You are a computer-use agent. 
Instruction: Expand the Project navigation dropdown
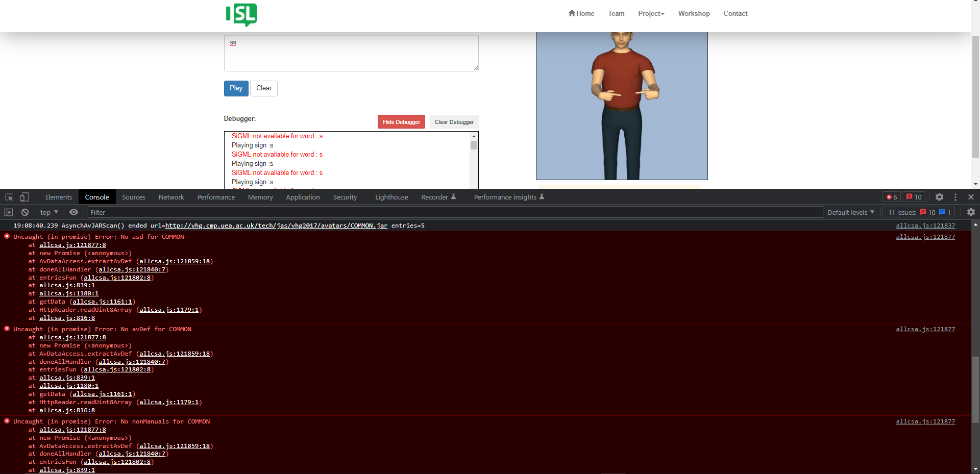point(651,13)
